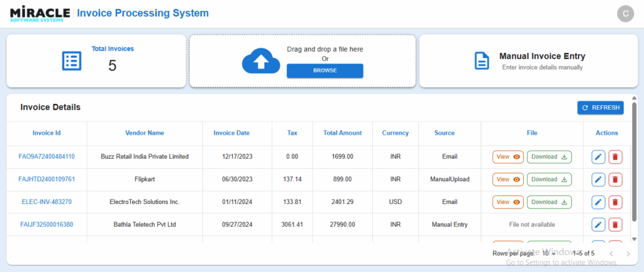Select the Flipkart vendor cell
This screenshot has height=272, width=644.
click(x=145, y=179)
